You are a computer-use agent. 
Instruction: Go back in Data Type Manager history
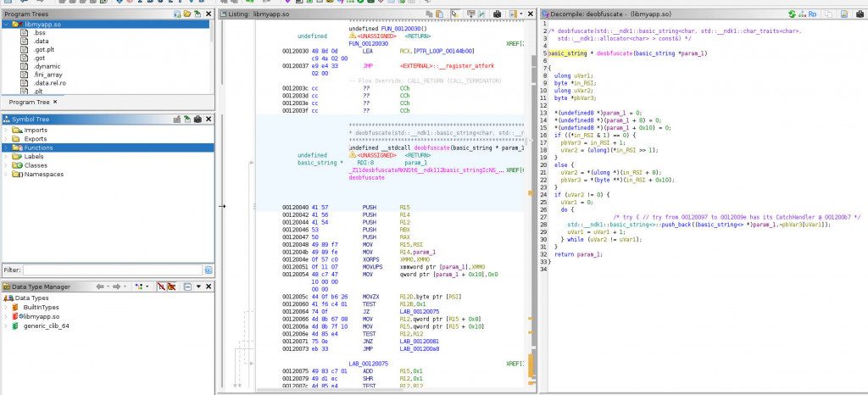(101, 287)
